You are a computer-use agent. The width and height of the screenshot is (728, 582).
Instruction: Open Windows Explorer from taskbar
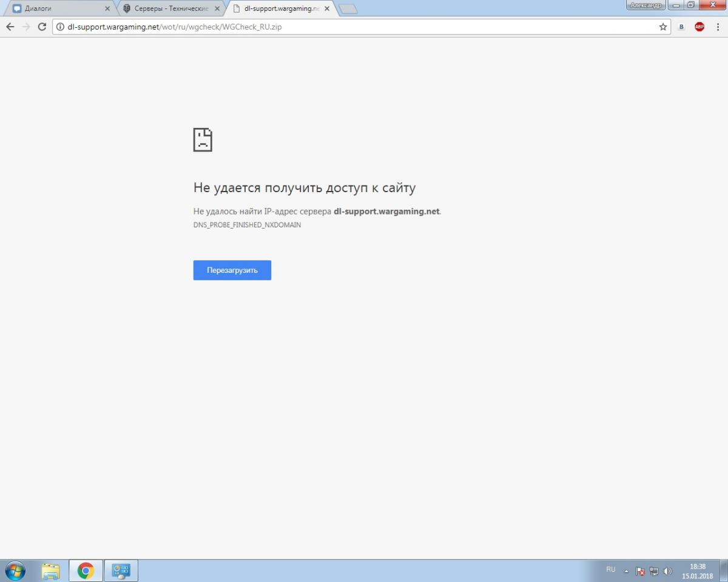click(51, 570)
